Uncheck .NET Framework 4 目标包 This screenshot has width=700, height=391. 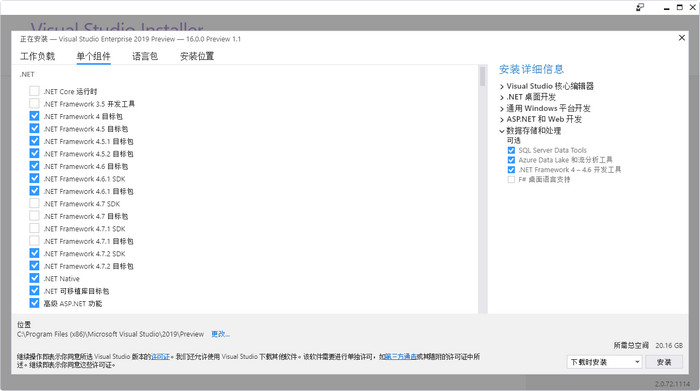pos(34,116)
